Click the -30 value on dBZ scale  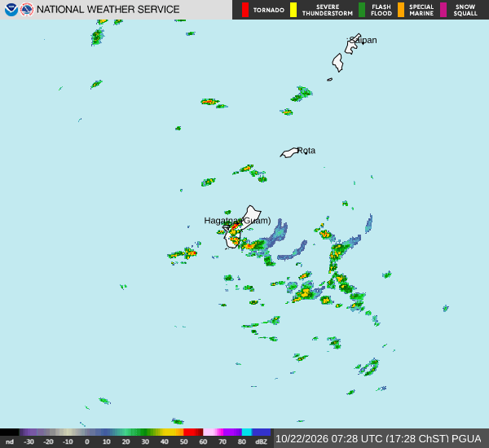coord(29,441)
